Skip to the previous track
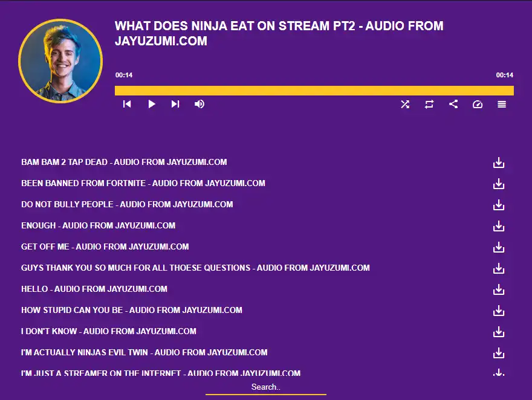This screenshot has height=400, width=532. (x=127, y=104)
